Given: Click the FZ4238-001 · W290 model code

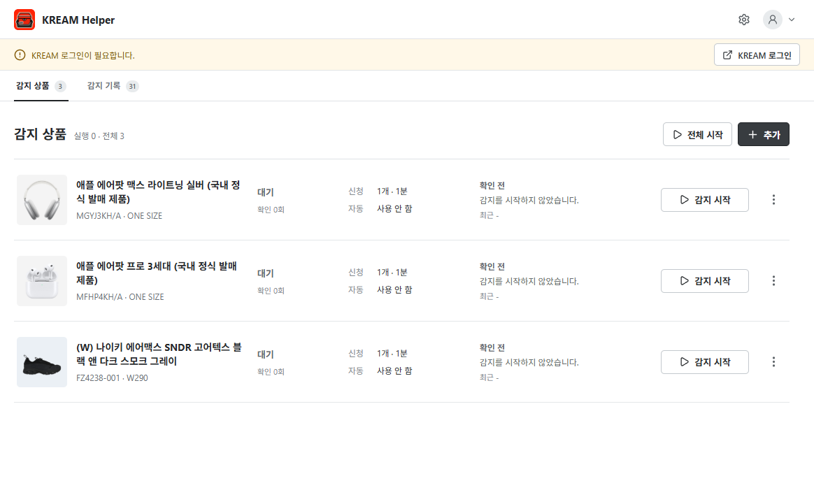Looking at the screenshot, I should tap(112, 378).
